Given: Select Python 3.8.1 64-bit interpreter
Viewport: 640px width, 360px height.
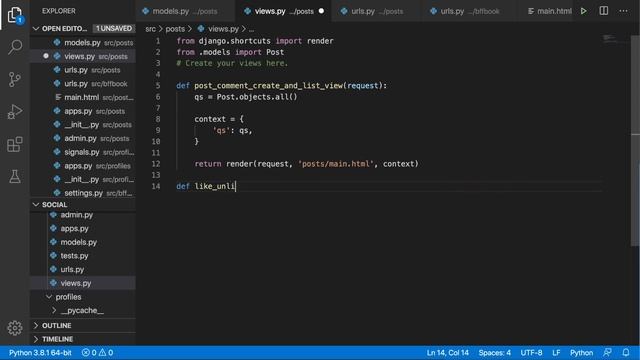Looking at the screenshot, I should 40,352.
